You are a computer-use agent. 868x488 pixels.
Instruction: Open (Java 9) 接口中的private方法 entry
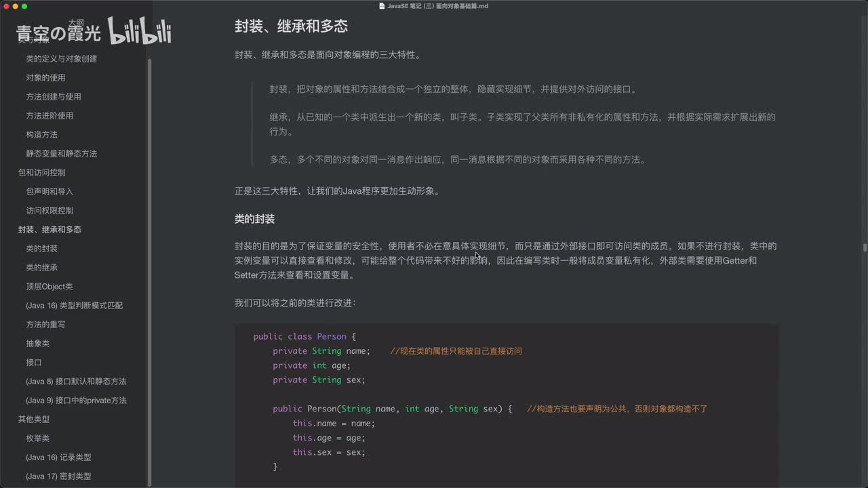coord(76,401)
